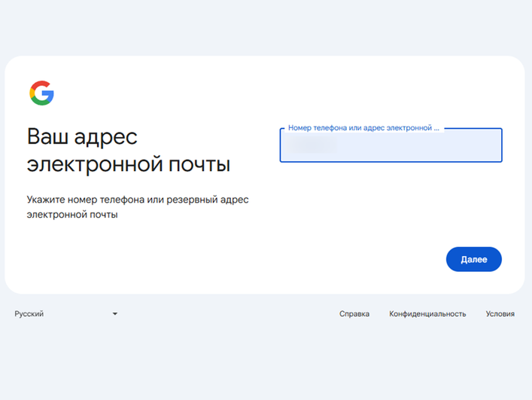532x400 pixels.
Task: Click the blue Далее button
Action: [473, 259]
